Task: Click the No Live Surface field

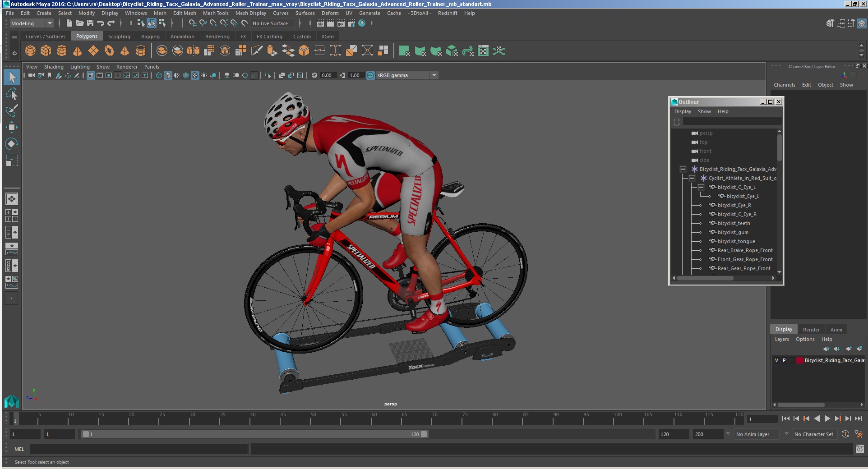Action: [x=273, y=23]
